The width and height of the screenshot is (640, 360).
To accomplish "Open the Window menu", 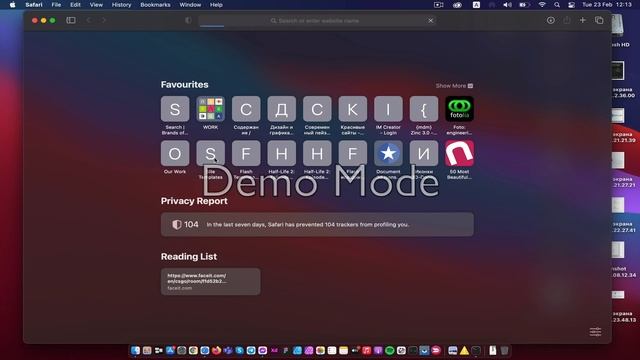I will [x=190, y=5].
